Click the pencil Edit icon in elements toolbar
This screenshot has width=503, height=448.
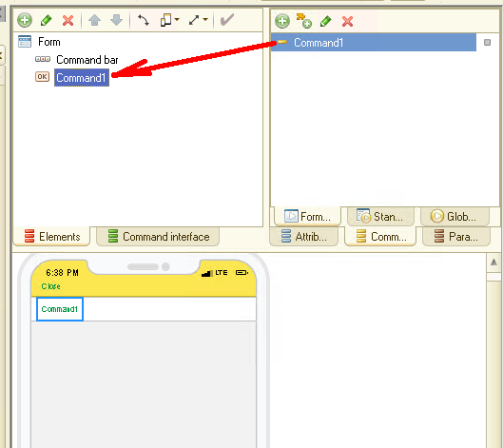[47, 20]
